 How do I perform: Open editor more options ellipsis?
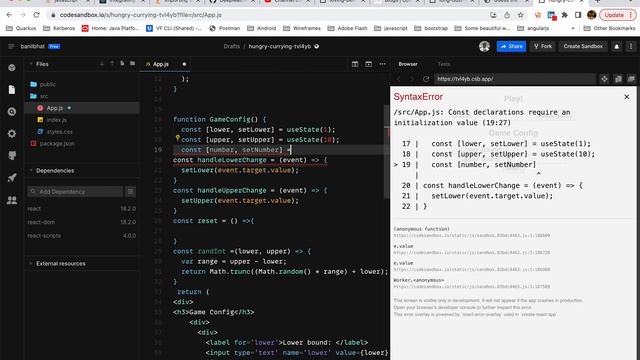click(382, 64)
